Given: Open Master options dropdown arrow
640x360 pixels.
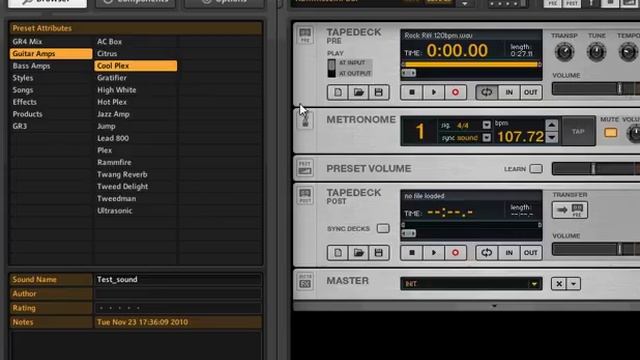Looking at the screenshot, I should (x=573, y=284).
